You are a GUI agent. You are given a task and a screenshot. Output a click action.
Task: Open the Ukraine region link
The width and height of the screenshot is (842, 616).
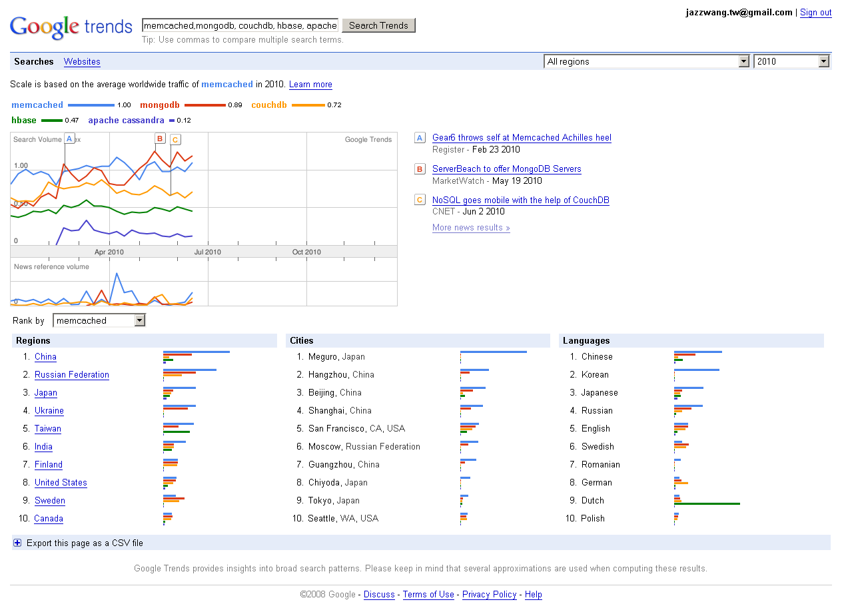point(49,411)
